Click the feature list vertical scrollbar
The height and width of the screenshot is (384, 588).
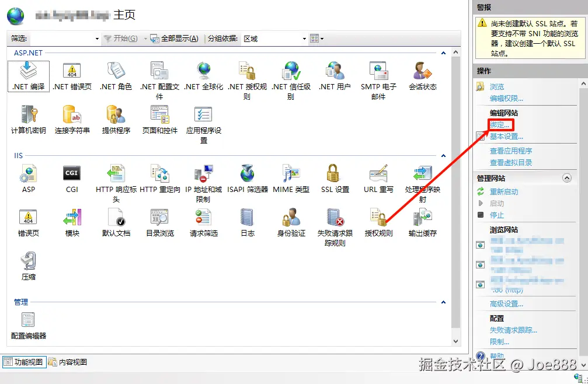pyautogui.click(x=455, y=196)
